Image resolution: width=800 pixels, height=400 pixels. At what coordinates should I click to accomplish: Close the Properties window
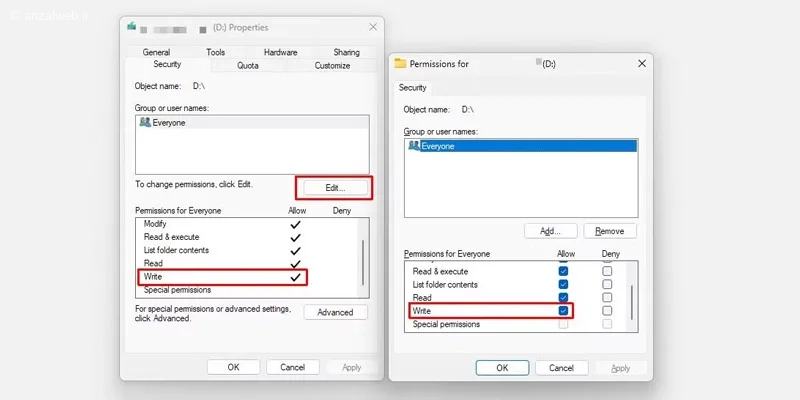[x=373, y=27]
